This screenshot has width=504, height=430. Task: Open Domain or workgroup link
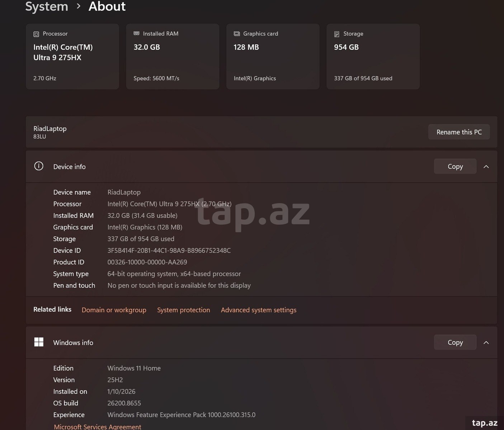pyautogui.click(x=114, y=310)
